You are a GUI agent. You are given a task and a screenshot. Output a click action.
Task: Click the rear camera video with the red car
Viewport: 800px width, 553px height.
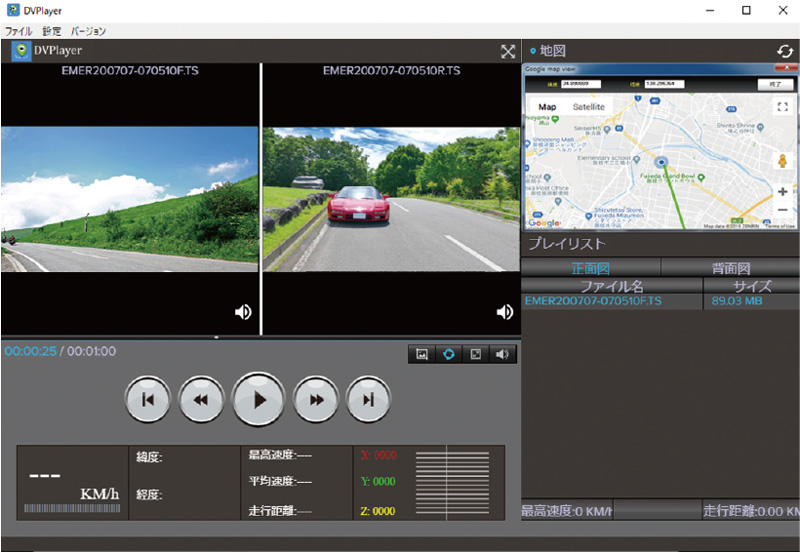pyautogui.click(x=391, y=199)
